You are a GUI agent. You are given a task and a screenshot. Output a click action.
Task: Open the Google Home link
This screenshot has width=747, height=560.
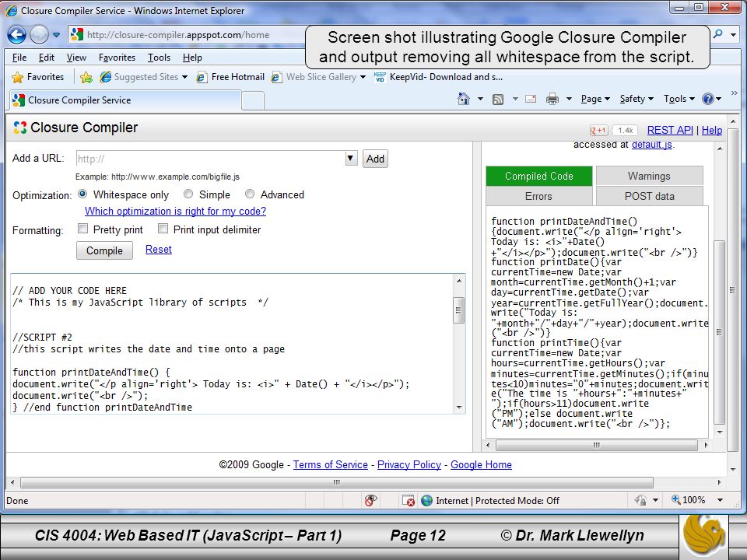coord(481,465)
